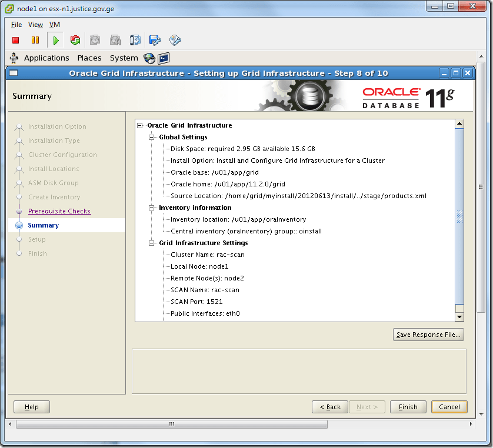This screenshot has width=493, height=448.
Task: Click the CD disc icon in the VM toolbar
Action: tap(174, 40)
